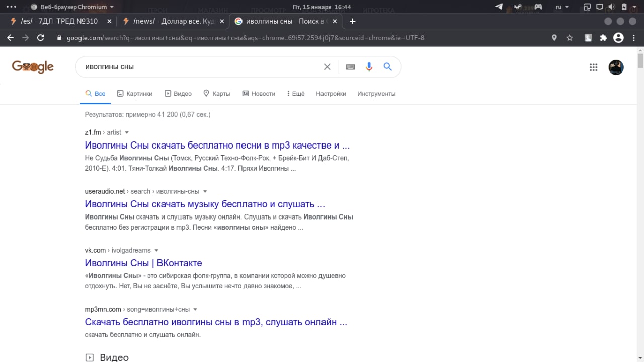Clear the search query with X
Viewport: 644px width, 362px height.
327,67
